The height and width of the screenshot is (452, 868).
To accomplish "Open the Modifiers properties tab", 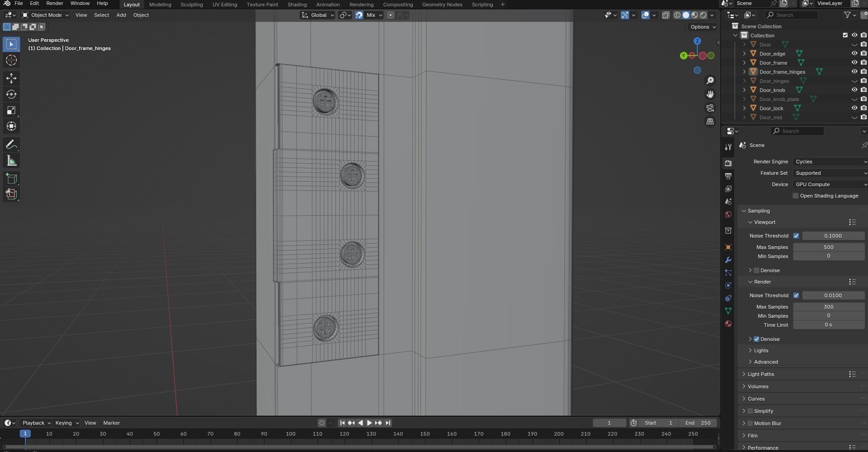I will click(x=728, y=260).
